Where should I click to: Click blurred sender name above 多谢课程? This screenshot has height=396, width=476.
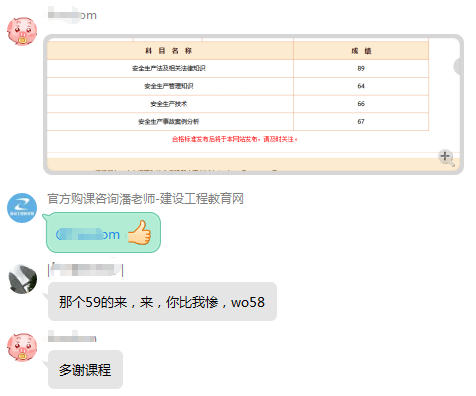tap(72, 337)
